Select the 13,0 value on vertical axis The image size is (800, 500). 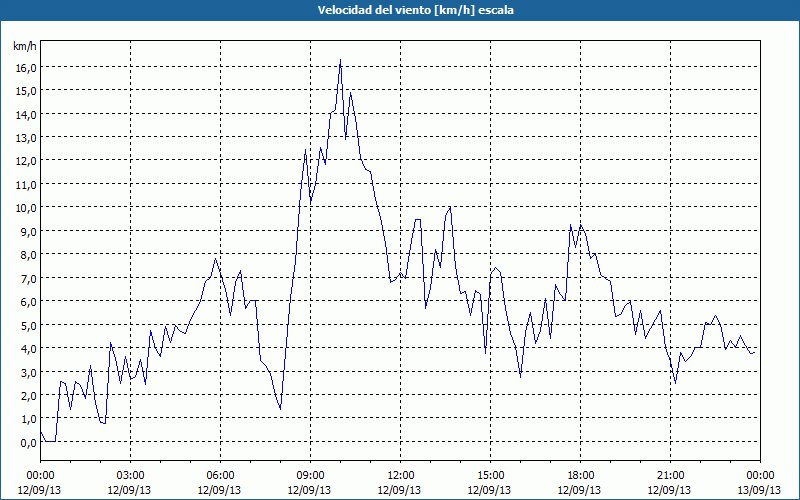pyautogui.click(x=28, y=138)
